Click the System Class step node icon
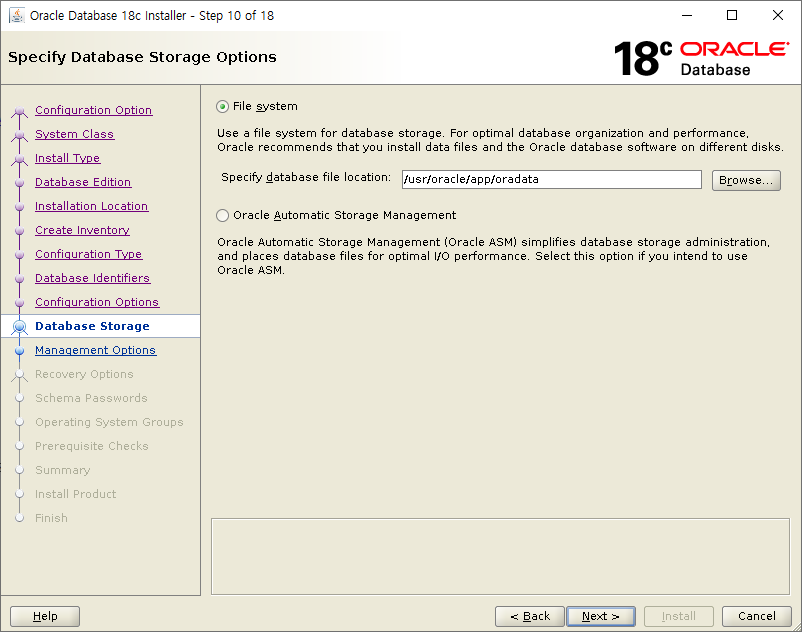This screenshot has width=802, height=632. pyautogui.click(x=19, y=135)
